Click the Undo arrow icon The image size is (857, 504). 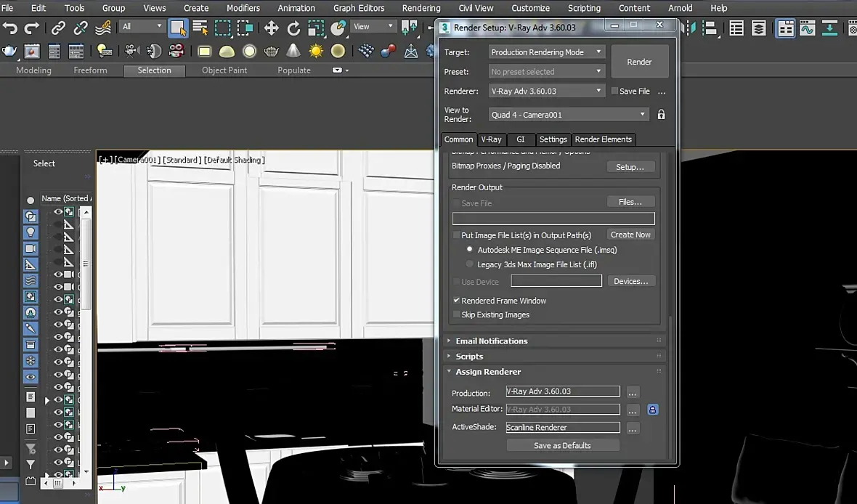(10, 28)
